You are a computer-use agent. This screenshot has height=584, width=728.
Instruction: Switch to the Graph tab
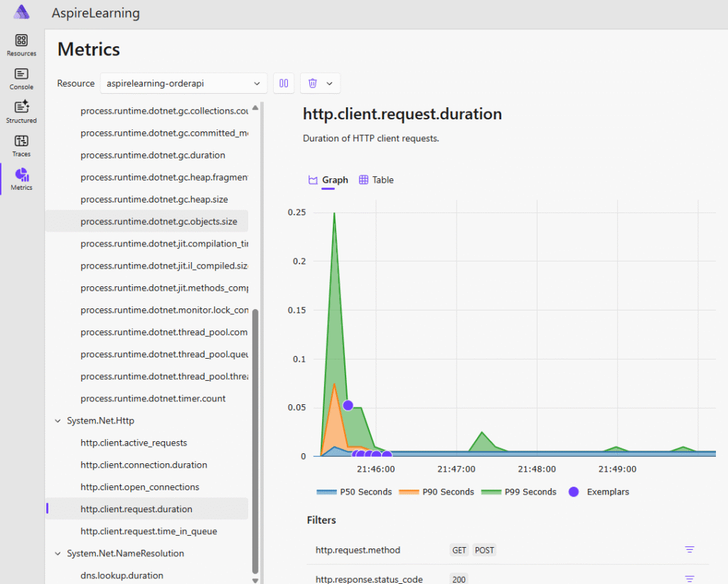point(328,180)
